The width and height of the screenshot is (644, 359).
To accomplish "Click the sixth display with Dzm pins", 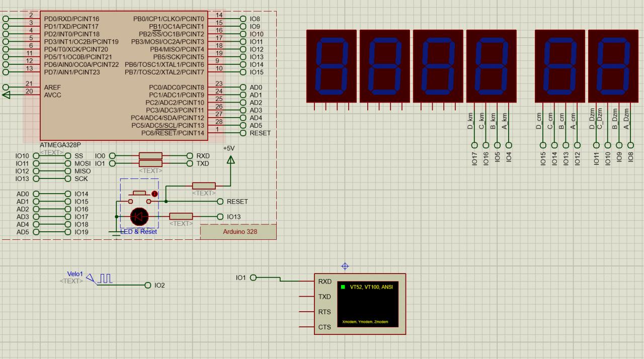I will (613, 66).
